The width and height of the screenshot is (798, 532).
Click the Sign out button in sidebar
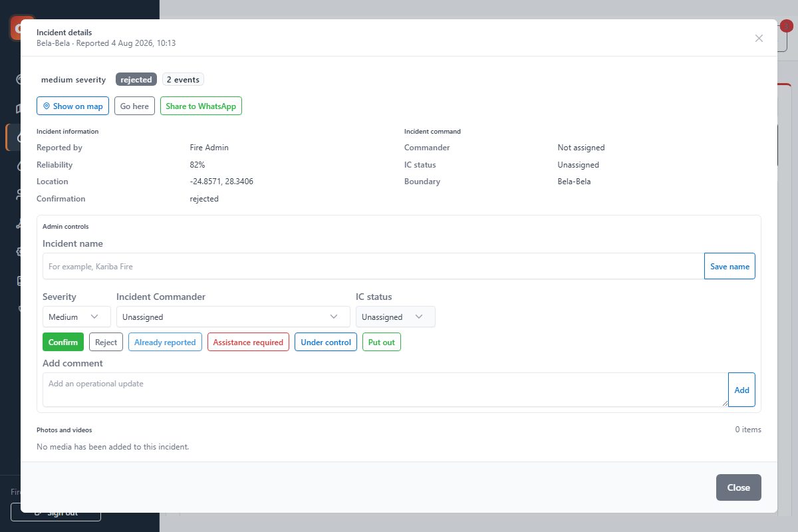coord(56,512)
